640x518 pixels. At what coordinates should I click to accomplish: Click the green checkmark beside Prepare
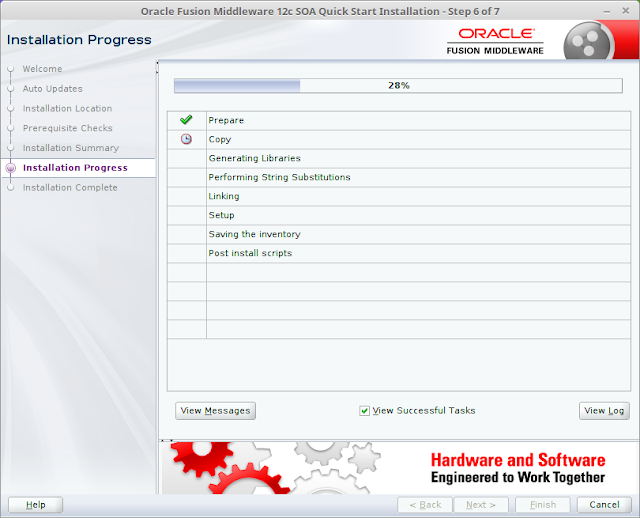coord(186,120)
